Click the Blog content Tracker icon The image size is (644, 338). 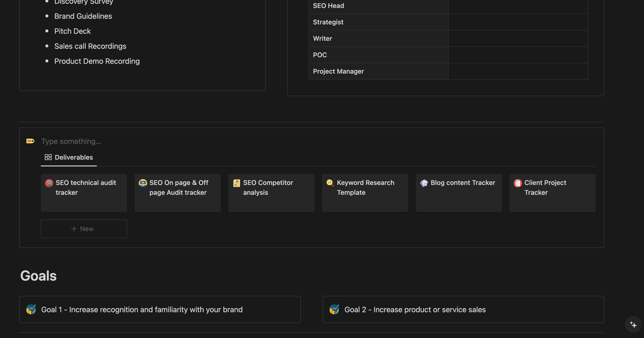(424, 183)
